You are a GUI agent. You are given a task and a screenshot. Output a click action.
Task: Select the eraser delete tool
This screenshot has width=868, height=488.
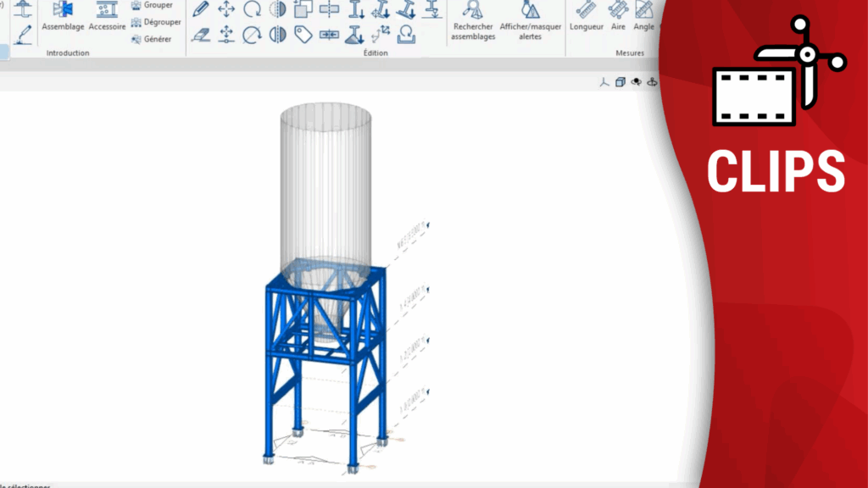point(200,35)
